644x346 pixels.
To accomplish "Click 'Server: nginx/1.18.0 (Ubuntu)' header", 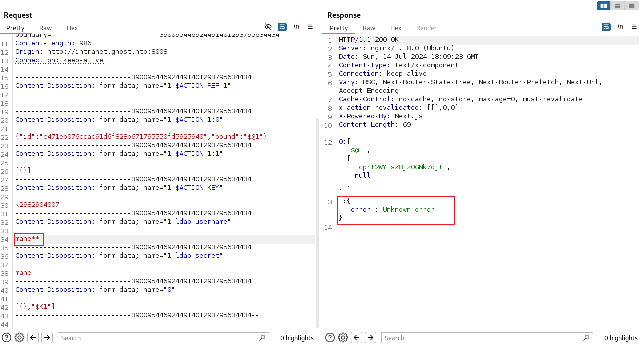I will [396, 48].
